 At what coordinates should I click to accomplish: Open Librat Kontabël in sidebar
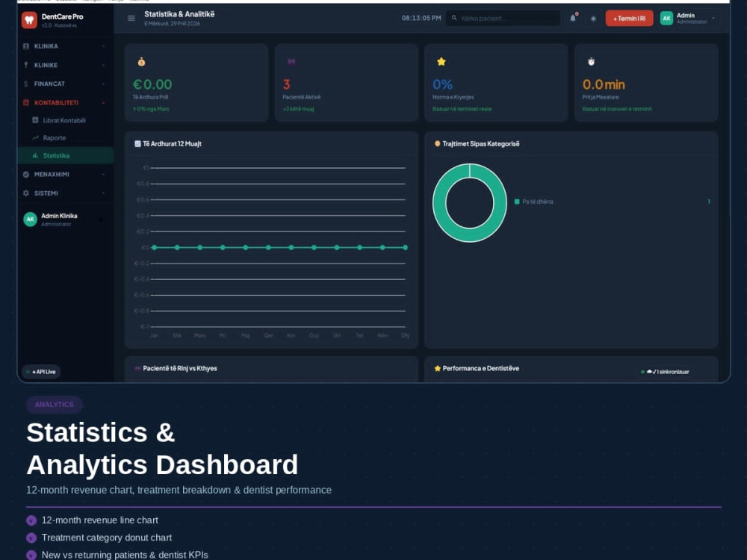pyautogui.click(x=65, y=120)
